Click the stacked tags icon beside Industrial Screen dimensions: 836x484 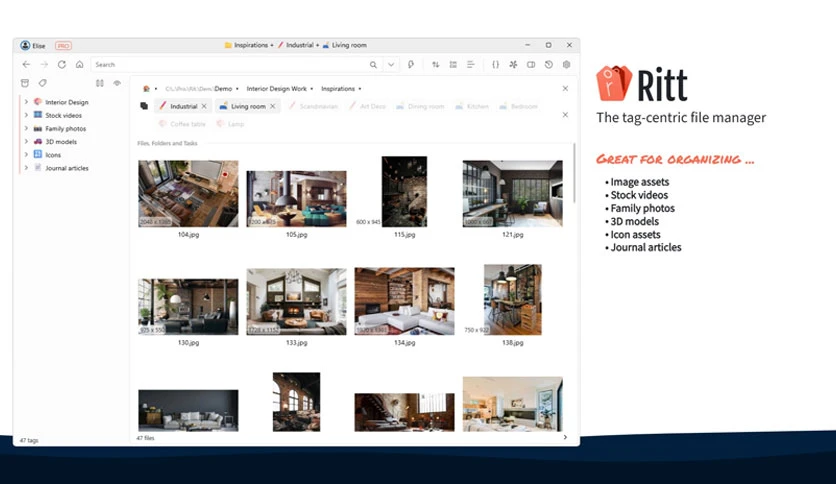(144, 106)
